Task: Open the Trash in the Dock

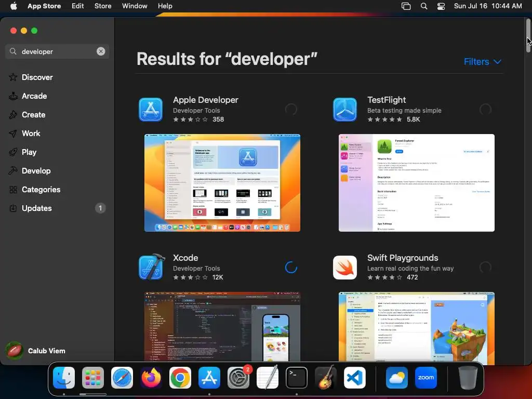Action: pyautogui.click(x=468, y=378)
